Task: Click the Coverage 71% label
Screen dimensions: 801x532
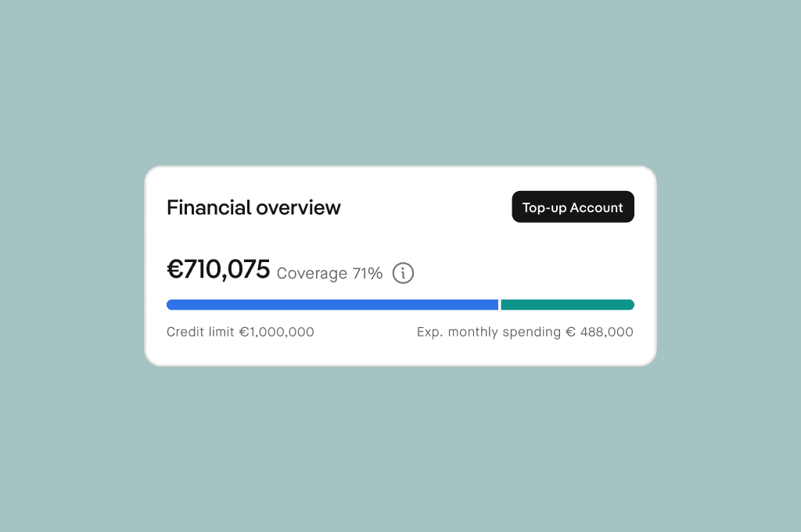Action: 330,273
